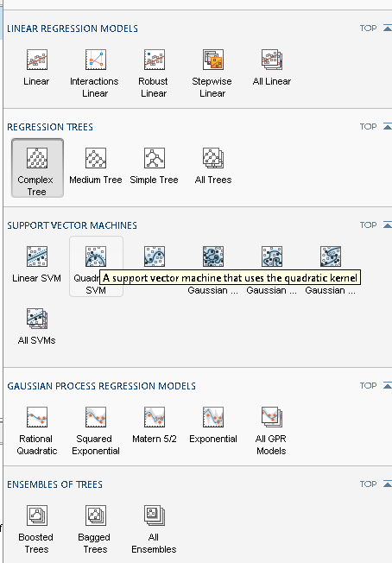Select the Complex Tree model
This screenshot has width=392, height=563.
(37, 168)
